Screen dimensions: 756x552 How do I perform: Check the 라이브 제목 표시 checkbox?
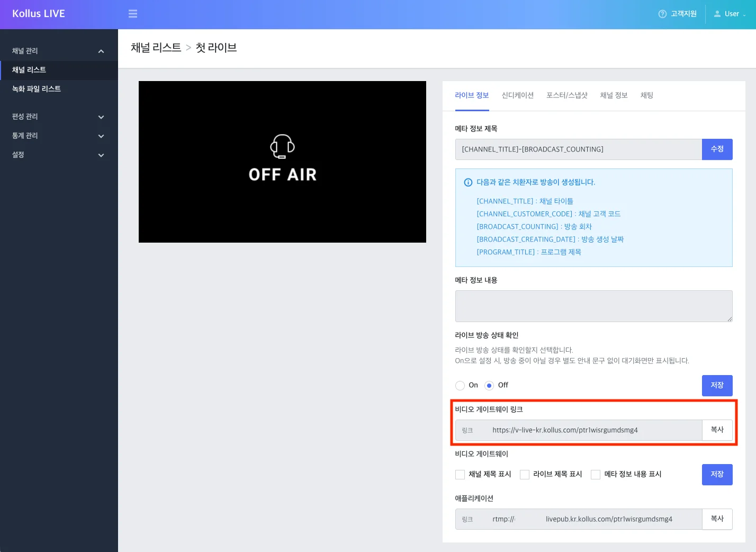coord(525,475)
